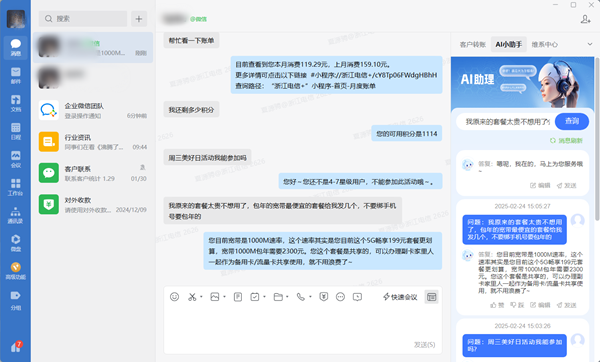Click the 我还剩多少积分 message bubble
600x362 pixels.
[191, 110]
